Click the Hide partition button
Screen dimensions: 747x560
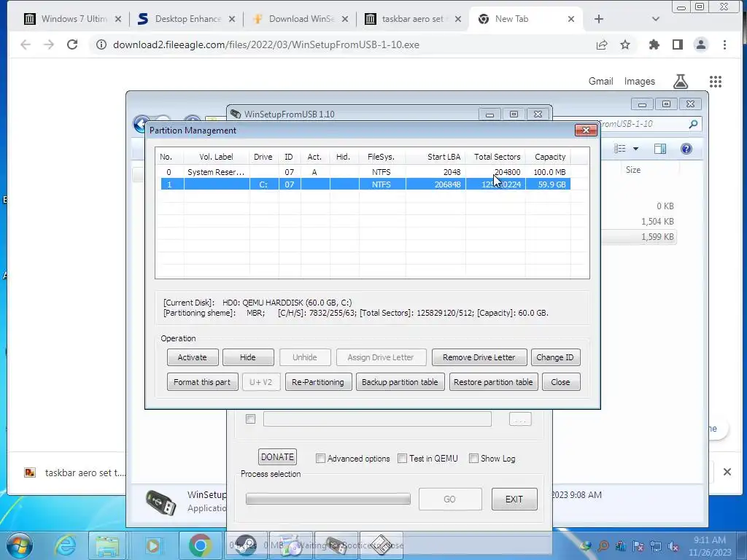tap(248, 357)
